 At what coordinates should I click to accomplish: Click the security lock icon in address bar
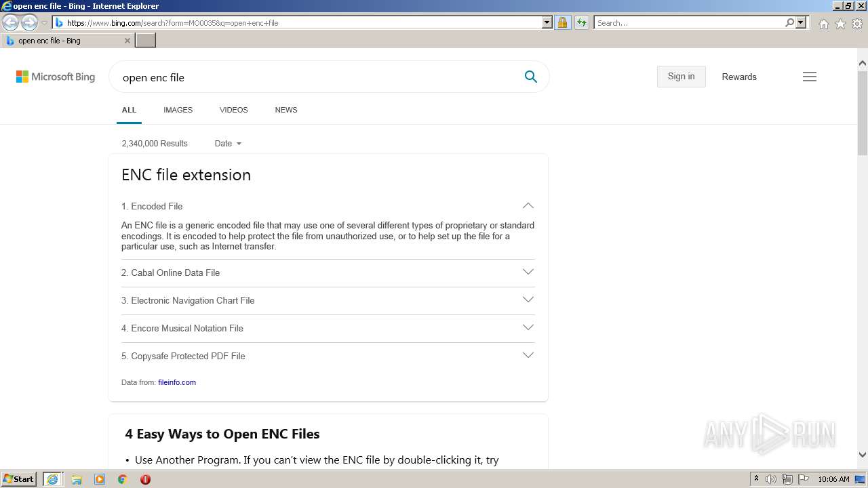[562, 22]
